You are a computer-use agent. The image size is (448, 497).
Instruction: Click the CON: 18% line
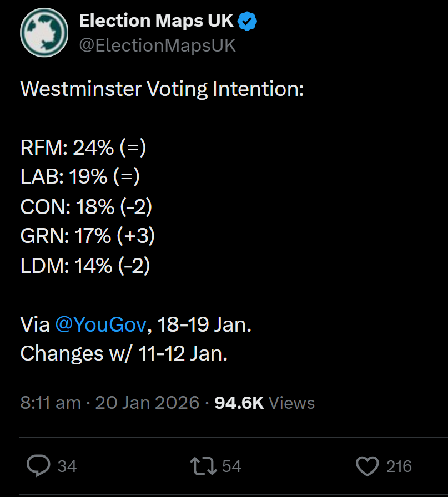[x=86, y=207]
